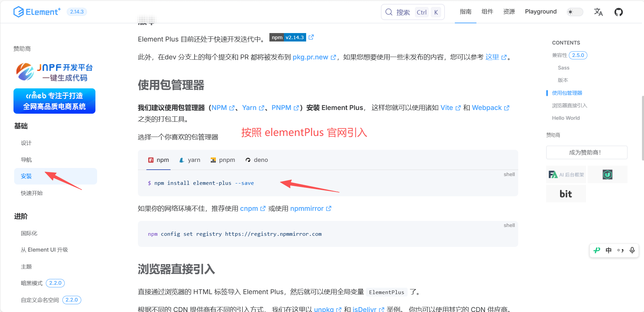Go to the 导航 sidebar page
Screen dimensions: 644x312
coord(26,160)
